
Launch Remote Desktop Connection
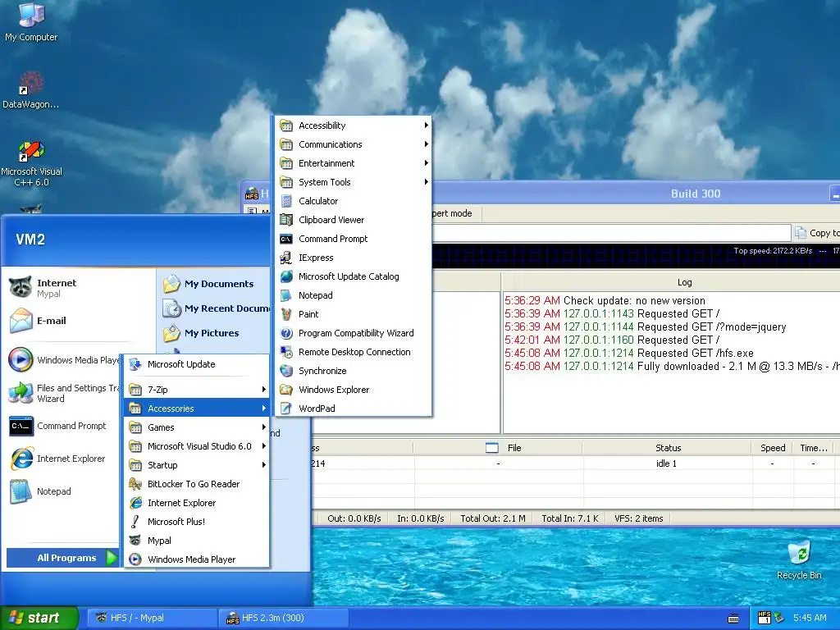coord(353,352)
